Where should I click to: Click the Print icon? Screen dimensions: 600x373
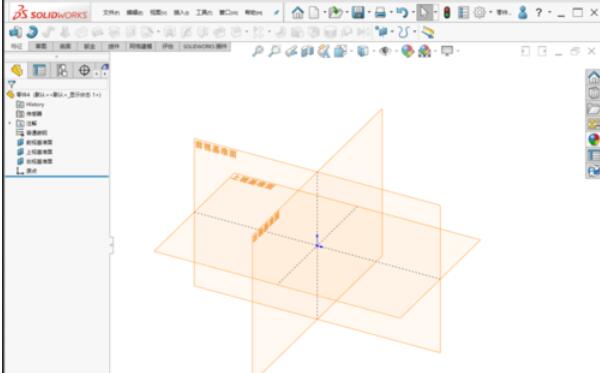[380, 13]
